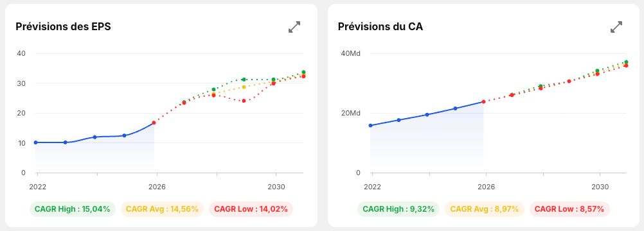Screen dimensions: 644x231
Task: Expand the Prévisions du CA chart
Action: [x=616, y=27]
